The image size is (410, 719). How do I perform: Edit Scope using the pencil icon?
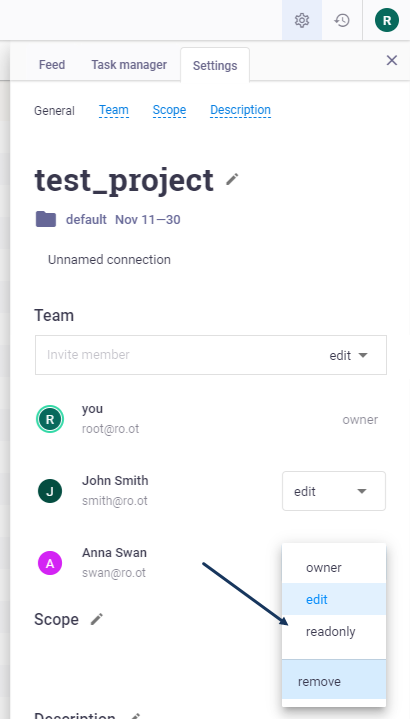[x=97, y=619]
